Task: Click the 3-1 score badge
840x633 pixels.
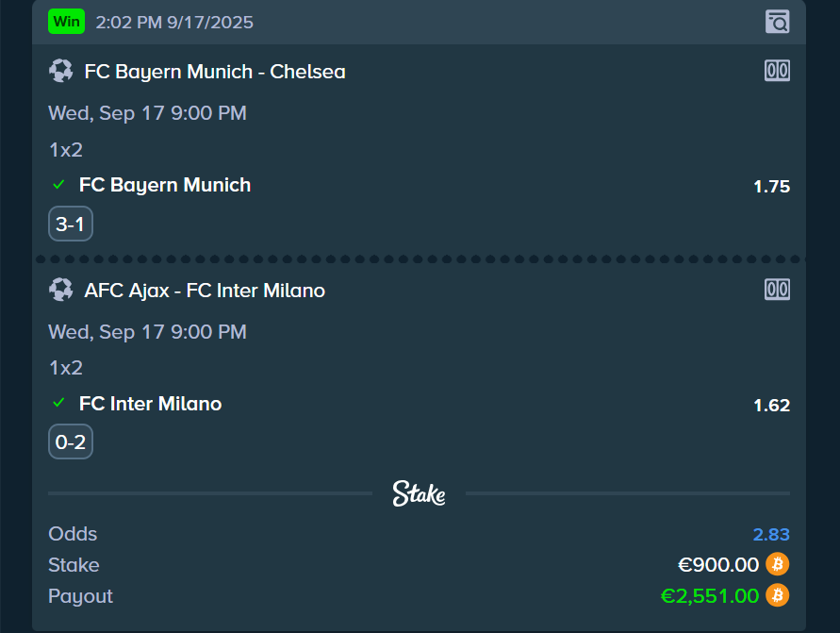Action: coord(71,224)
